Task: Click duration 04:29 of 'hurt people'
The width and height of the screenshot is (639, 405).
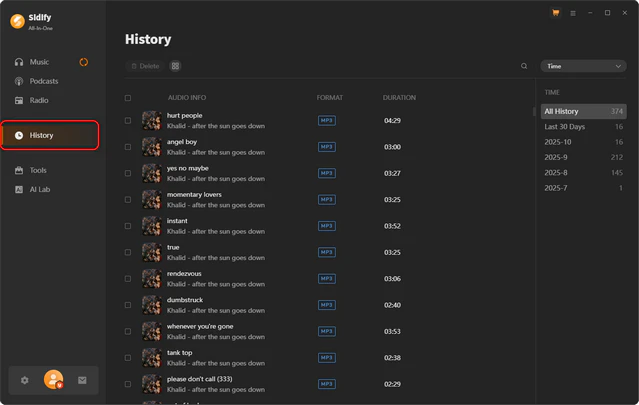Action: 392,121
